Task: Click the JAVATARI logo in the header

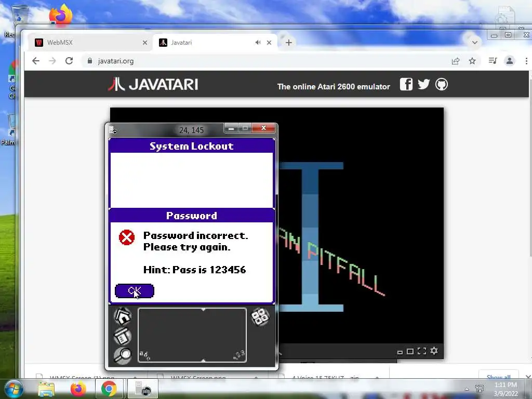Action: (x=153, y=84)
